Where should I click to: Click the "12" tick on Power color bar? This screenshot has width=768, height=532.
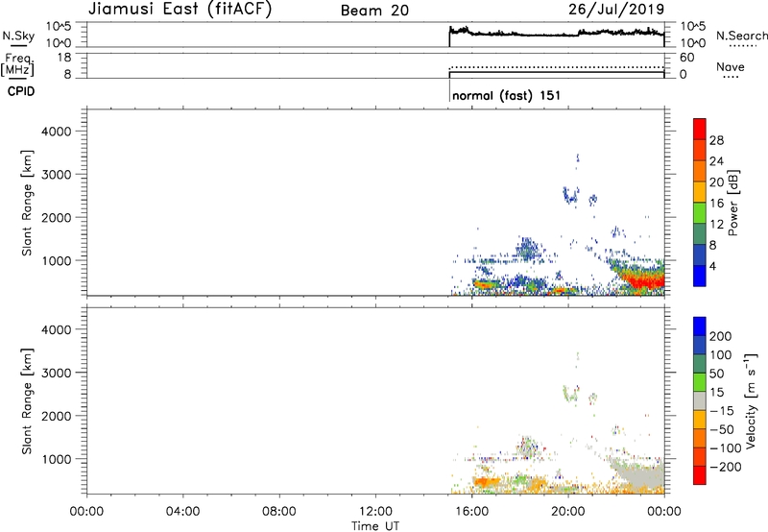coord(716,225)
